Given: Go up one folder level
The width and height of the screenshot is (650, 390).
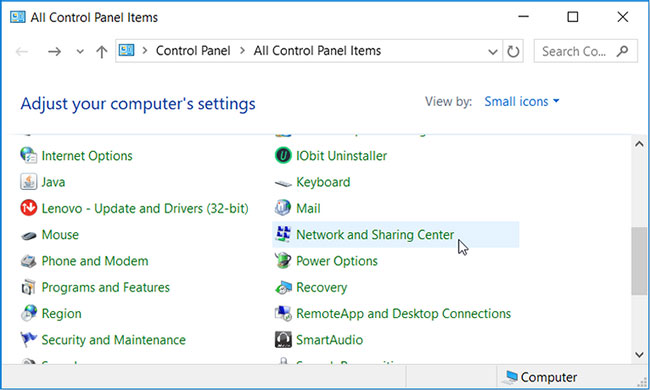Looking at the screenshot, I should (102, 51).
